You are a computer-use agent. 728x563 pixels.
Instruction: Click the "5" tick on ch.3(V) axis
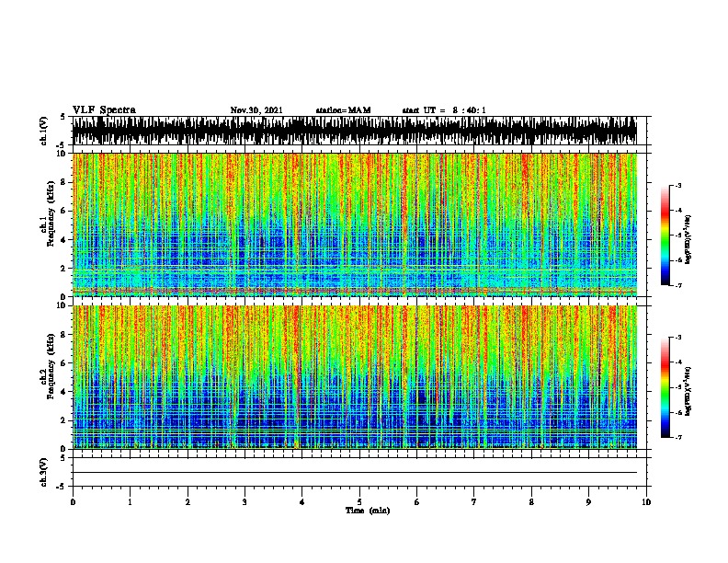pos(63,458)
